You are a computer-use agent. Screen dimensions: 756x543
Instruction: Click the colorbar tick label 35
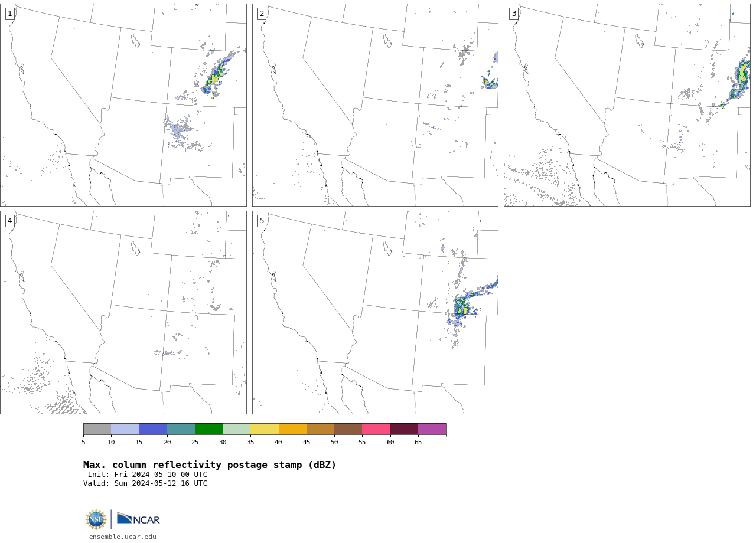[x=250, y=442]
